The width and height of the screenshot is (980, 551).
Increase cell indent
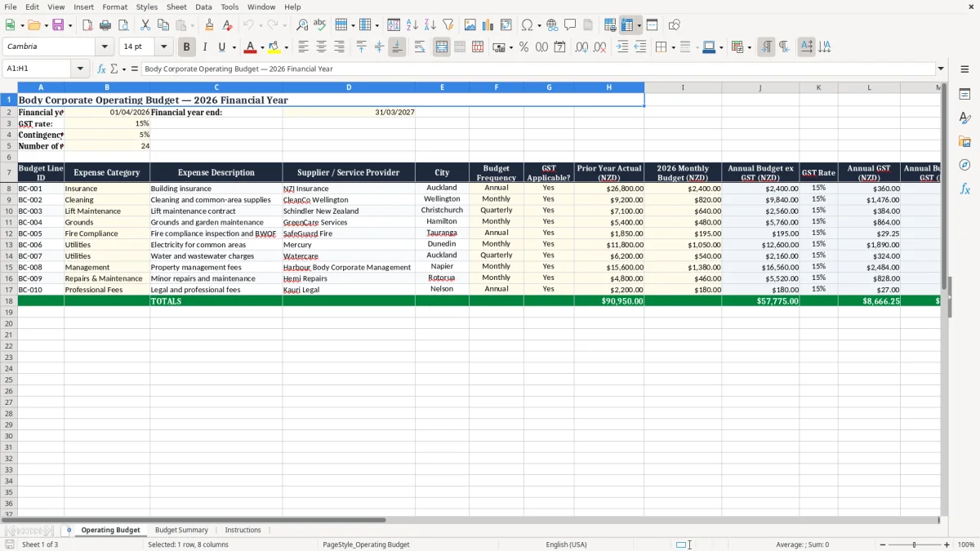click(622, 47)
